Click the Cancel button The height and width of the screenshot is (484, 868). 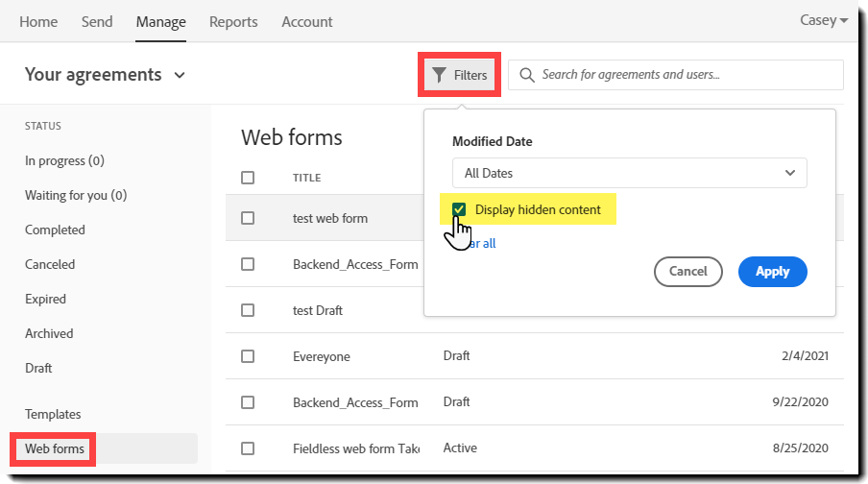[x=687, y=272]
